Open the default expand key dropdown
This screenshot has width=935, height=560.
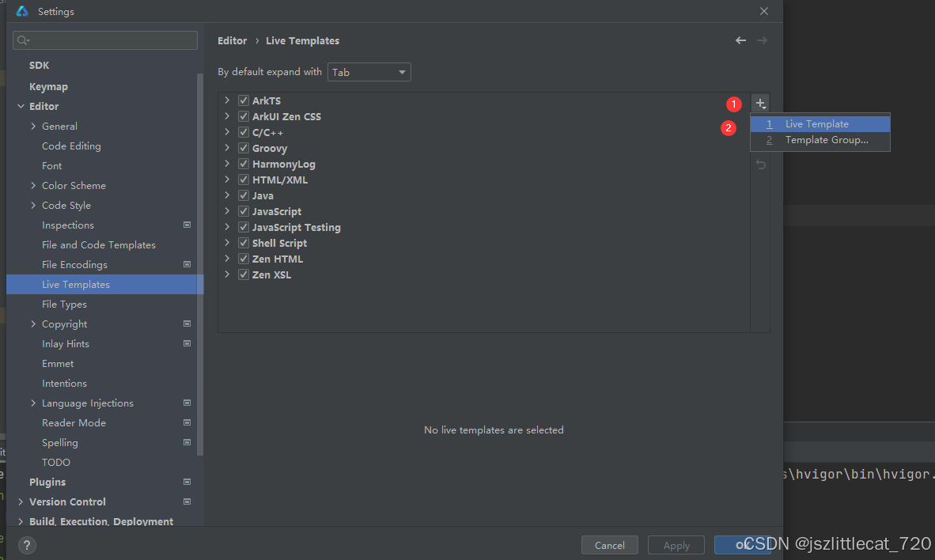click(369, 72)
